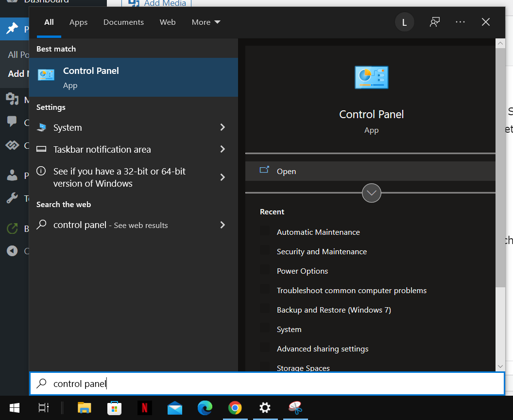
Task: Switch to the Apps search tab
Action: pos(78,22)
